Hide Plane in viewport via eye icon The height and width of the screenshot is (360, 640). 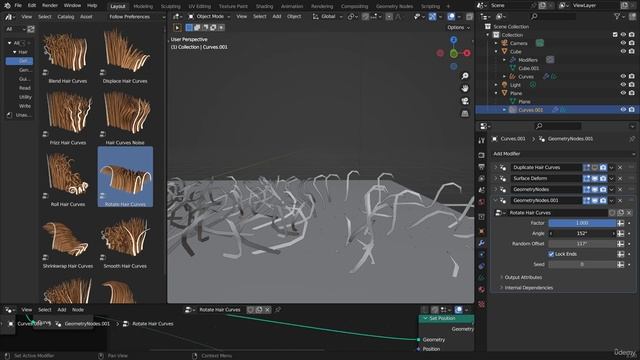pos(623,93)
